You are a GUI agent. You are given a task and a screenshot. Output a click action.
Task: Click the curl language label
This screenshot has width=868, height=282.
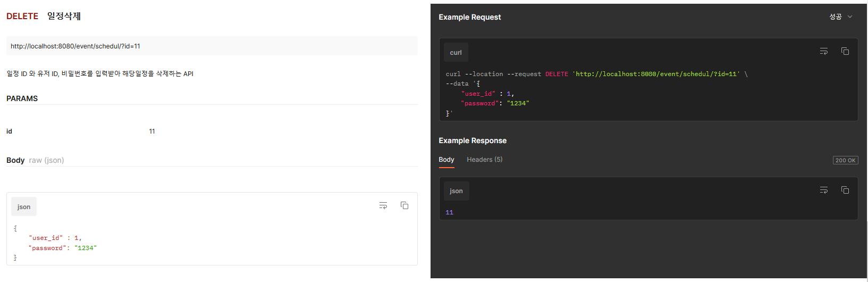pos(456,53)
